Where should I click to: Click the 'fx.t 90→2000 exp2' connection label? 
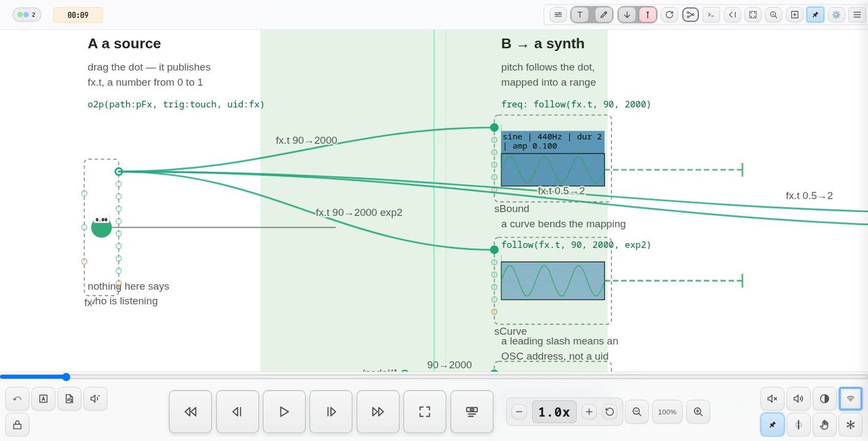click(x=359, y=212)
